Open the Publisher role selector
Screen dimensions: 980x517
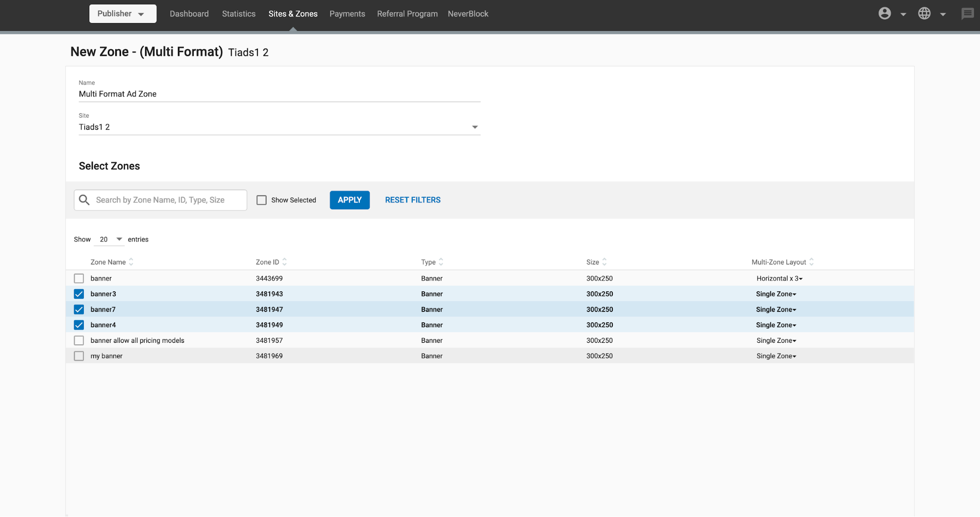click(122, 13)
